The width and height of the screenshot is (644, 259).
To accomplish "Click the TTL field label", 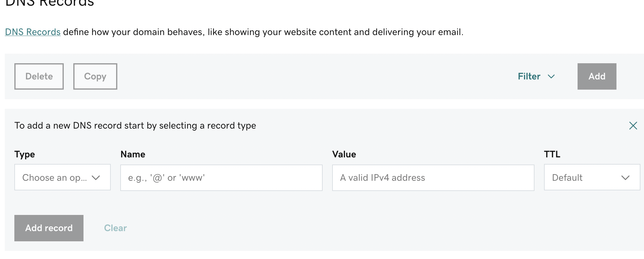I will (x=552, y=154).
